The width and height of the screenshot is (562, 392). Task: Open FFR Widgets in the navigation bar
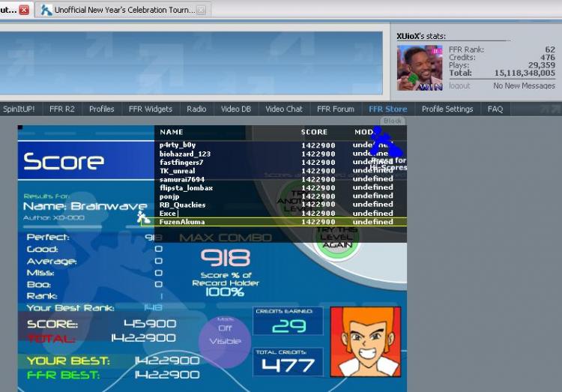pos(151,109)
